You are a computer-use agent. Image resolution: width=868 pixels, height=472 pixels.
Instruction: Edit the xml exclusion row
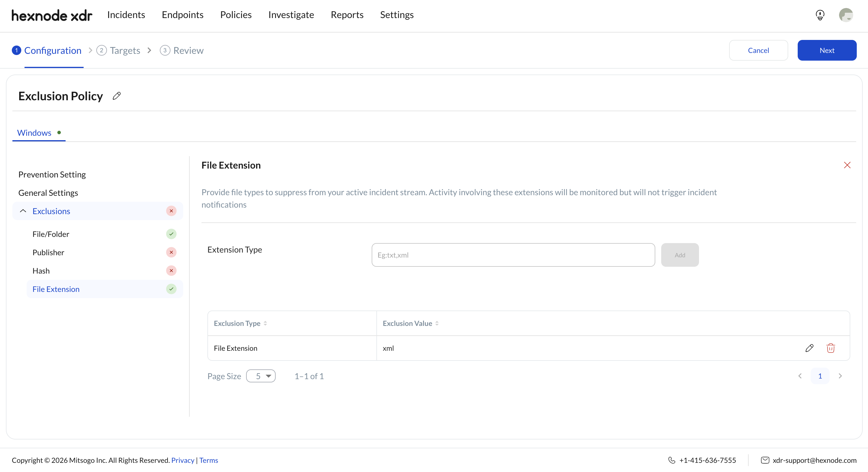pos(810,348)
